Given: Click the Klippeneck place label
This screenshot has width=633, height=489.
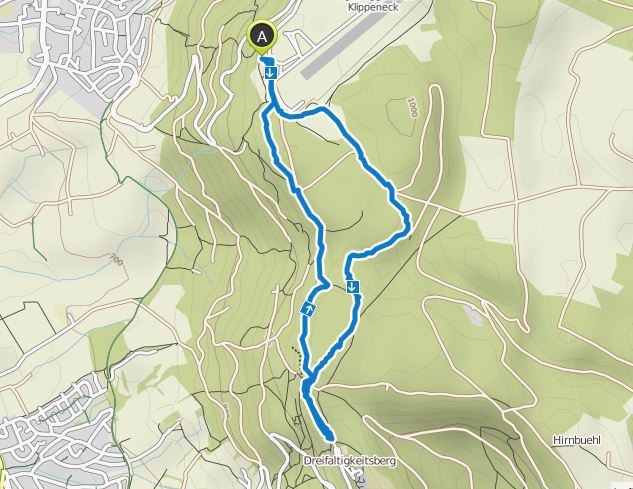Looking at the screenshot, I should click(373, 6).
